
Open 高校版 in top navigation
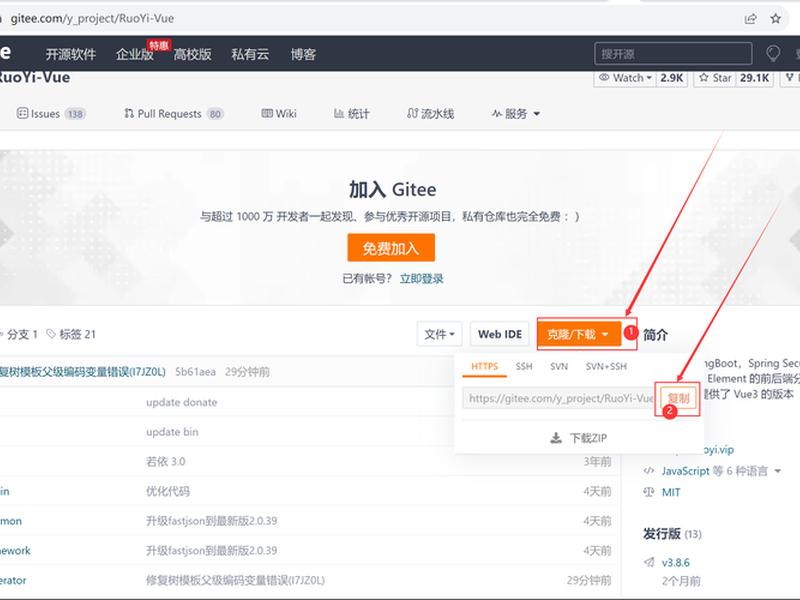click(192, 54)
